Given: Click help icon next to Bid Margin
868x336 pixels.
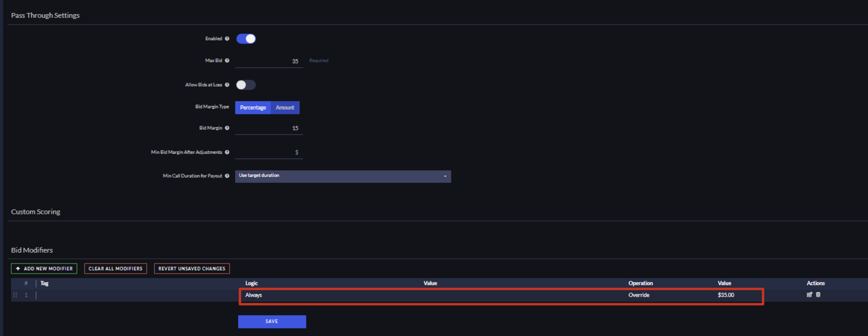Looking at the screenshot, I should click(x=227, y=128).
